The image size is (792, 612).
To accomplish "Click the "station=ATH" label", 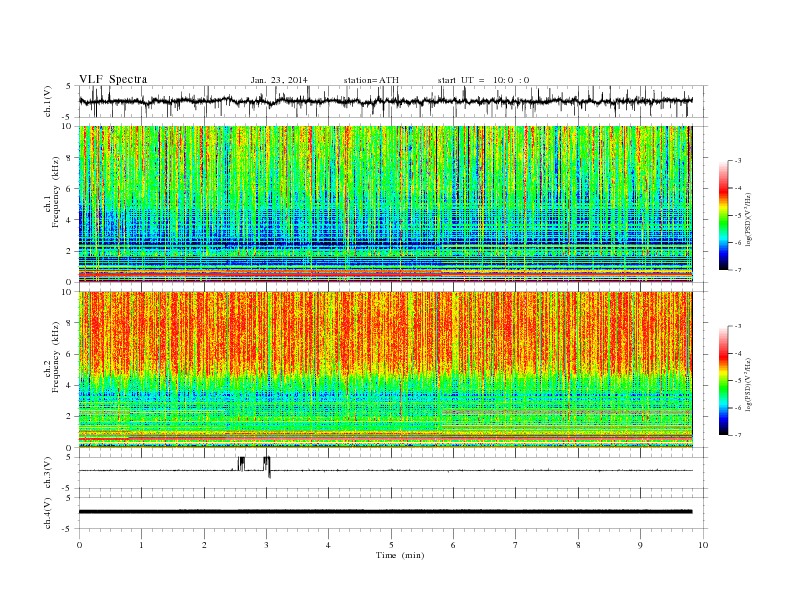I will [x=371, y=80].
